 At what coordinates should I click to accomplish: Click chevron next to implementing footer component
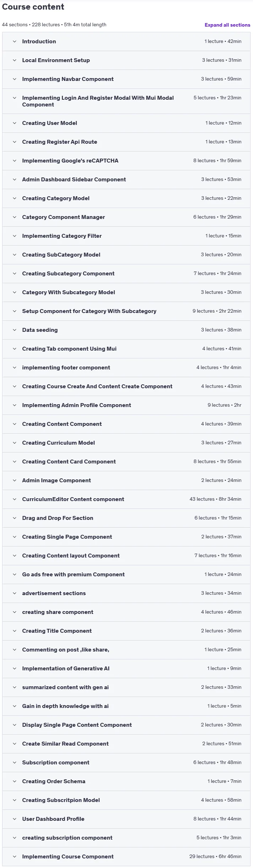(x=15, y=368)
